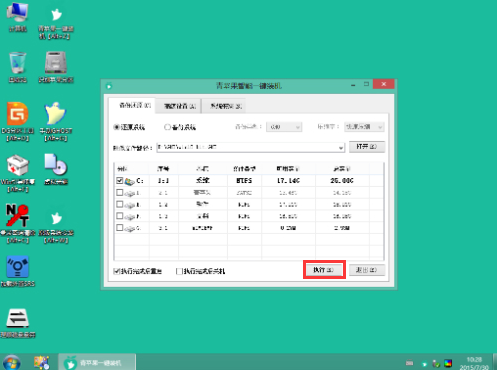Toggle the restart-after-completion checkbox
497x370 pixels.
117,271
